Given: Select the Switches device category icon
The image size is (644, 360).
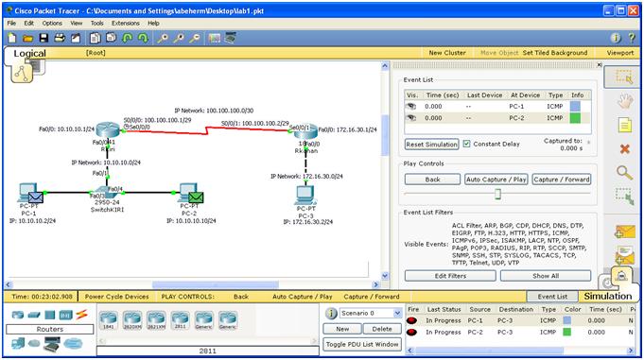Looking at the screenshot, I should (34, 315).
